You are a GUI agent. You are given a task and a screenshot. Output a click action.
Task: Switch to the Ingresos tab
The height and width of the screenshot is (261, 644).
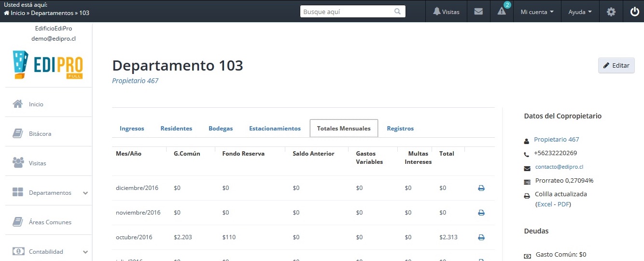(x=132, y=129)
